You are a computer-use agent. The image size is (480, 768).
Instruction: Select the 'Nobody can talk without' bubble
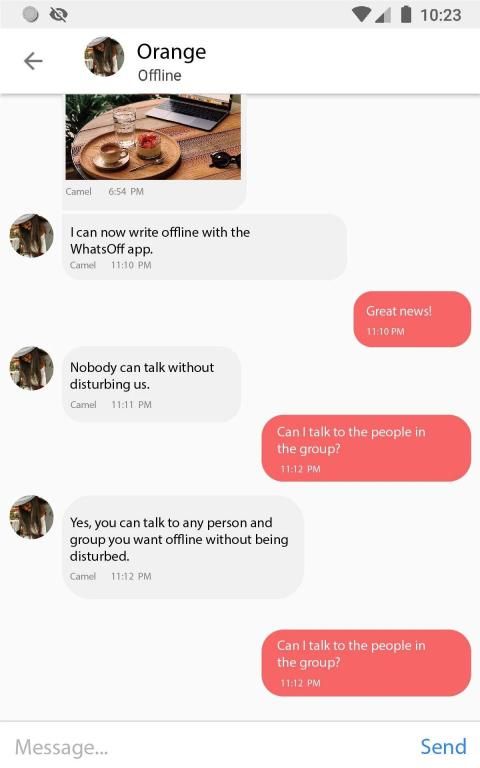(152, 384)
